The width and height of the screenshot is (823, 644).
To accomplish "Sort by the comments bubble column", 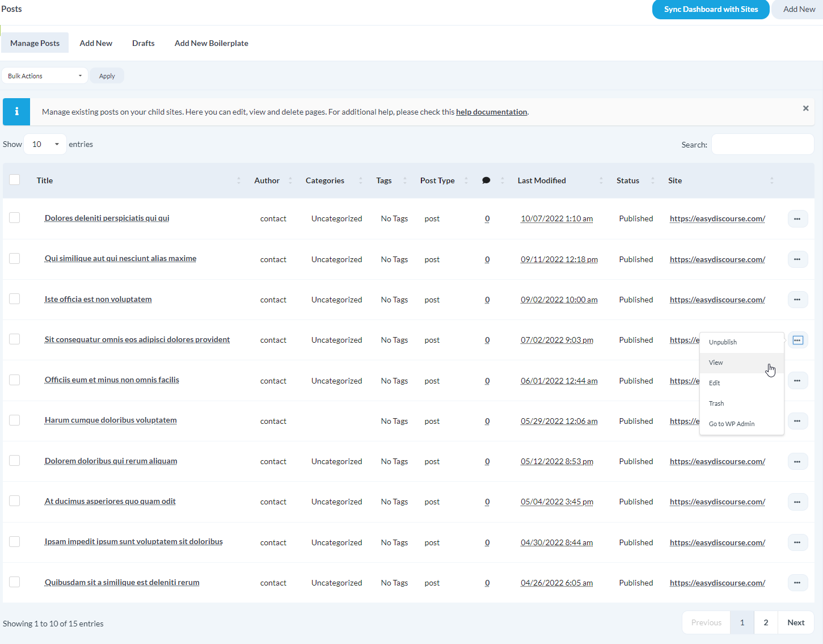I will (486, 180).
